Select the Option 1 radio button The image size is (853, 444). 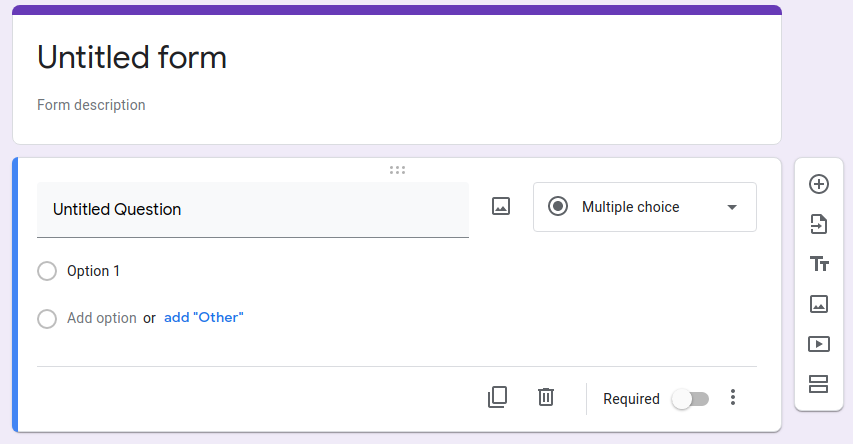coord(47,271)
